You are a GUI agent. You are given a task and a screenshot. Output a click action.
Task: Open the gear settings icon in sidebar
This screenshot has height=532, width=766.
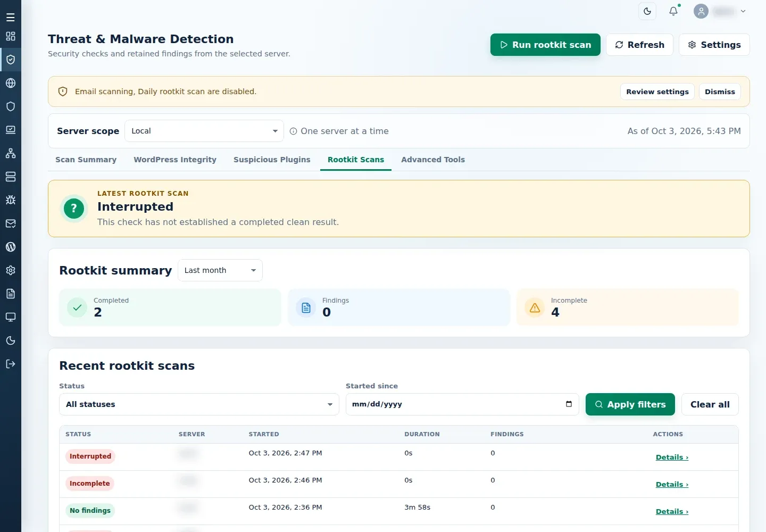point(10,270)
